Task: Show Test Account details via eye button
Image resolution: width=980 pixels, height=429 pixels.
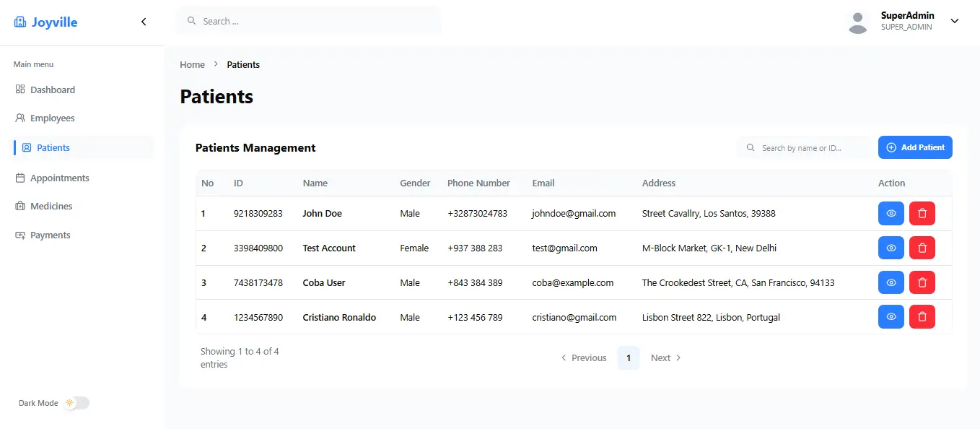Action: [x=891, y=248]
